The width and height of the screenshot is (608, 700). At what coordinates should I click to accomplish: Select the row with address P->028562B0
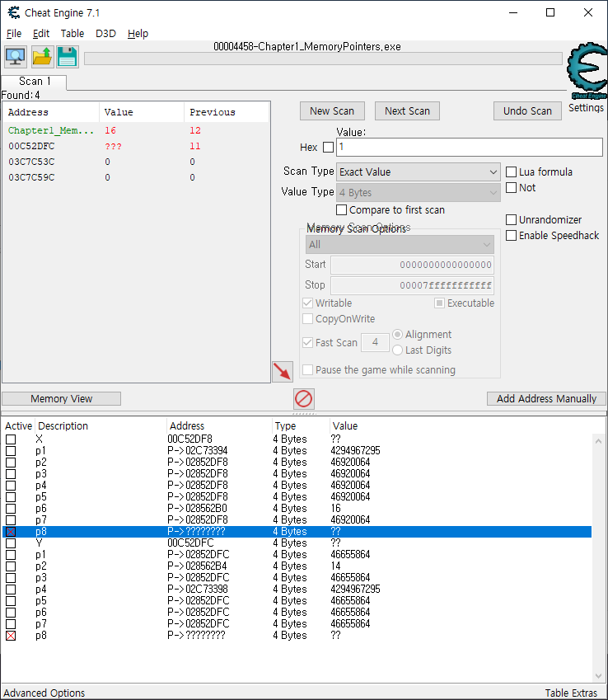[297, 509]
